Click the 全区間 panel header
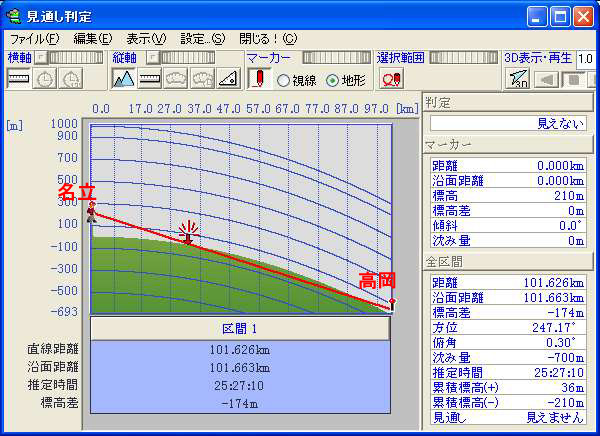Screen dimensions: 600x436 point(508,262)
